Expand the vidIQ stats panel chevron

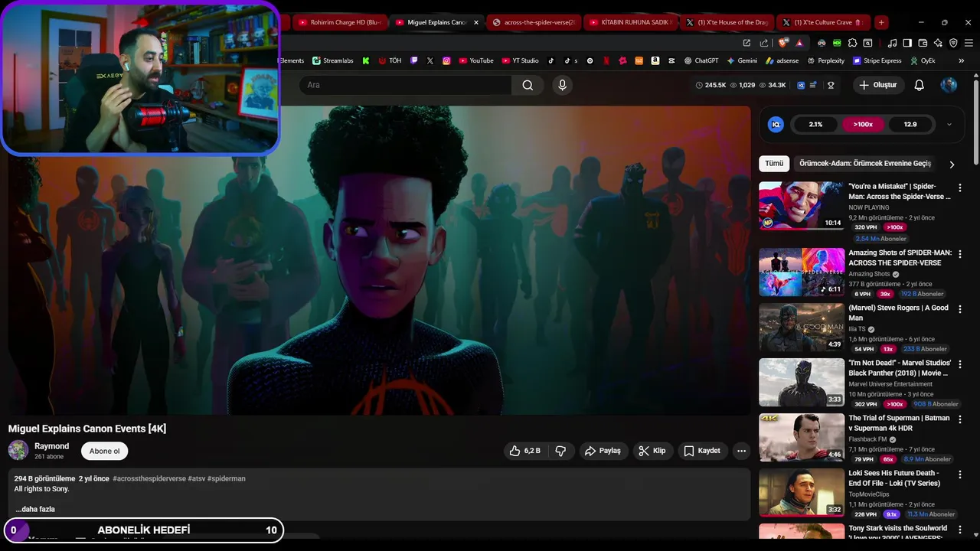click(949, 124)
